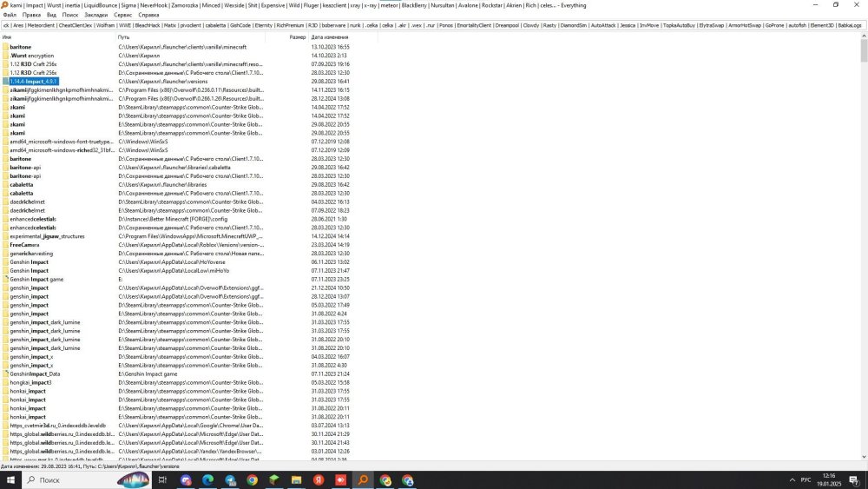Click into the Everything search query field
Screen dimensions: 868x489
pyautogui.click(x=431, y=25)
